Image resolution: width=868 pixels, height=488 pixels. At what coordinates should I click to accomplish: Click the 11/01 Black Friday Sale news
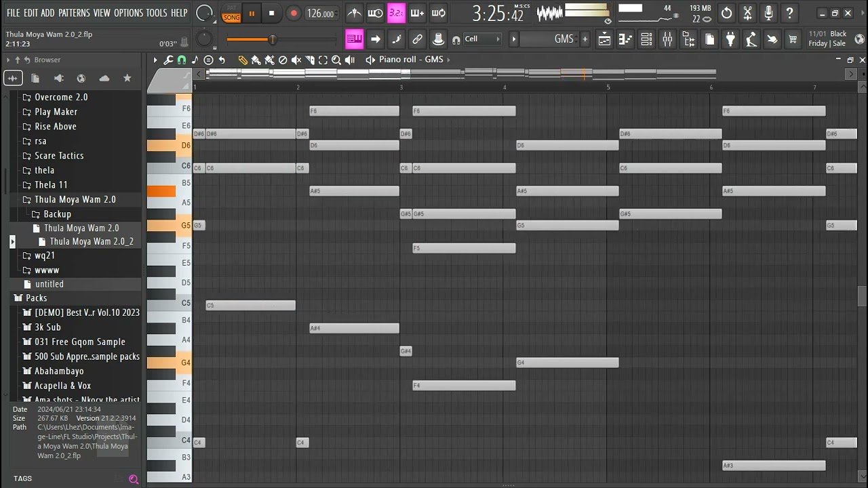click(x=828, y=39)
